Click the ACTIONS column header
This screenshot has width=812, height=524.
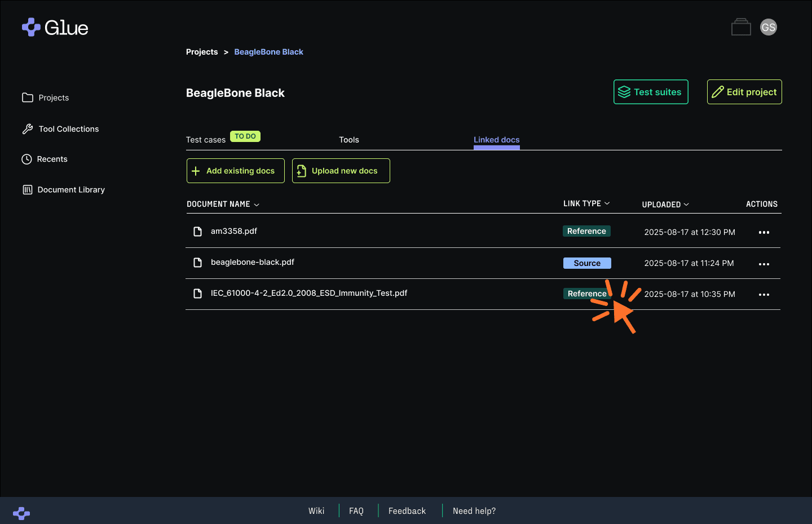[x=762, y=204]
